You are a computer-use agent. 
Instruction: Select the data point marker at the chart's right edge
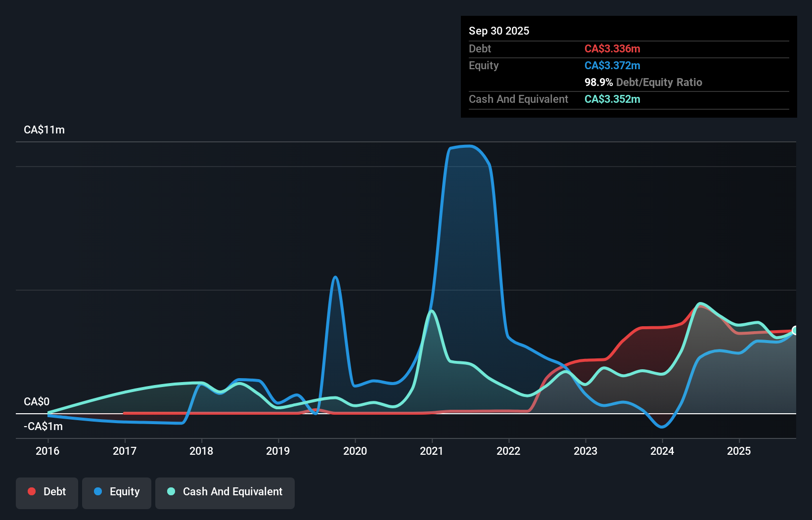[795, 329]
